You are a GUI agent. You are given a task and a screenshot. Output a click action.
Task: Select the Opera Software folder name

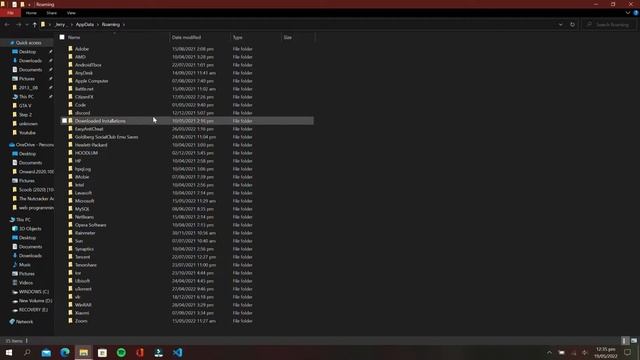[x=90, y=225]
